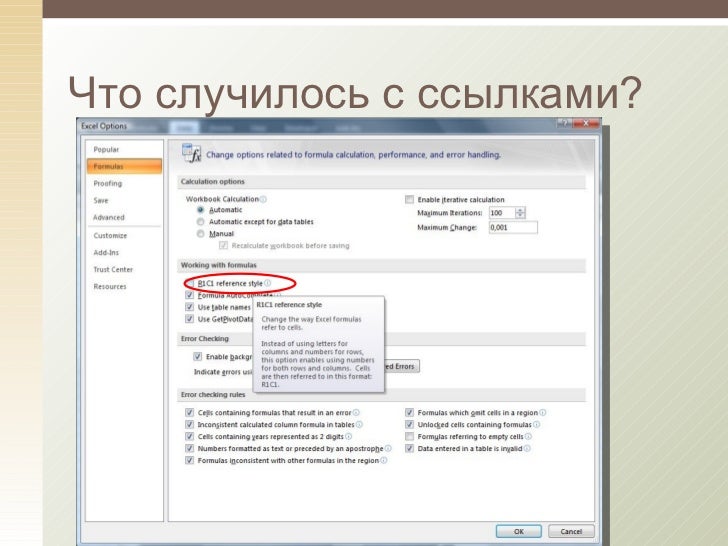This screenshot has width=728, height=546.
Task: Toggle Formula AutoComplete checkbox
Action: coord(189,295)
